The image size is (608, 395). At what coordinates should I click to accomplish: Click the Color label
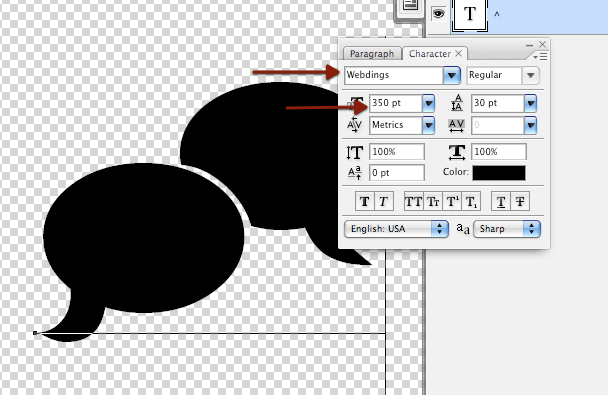(456, 172)
